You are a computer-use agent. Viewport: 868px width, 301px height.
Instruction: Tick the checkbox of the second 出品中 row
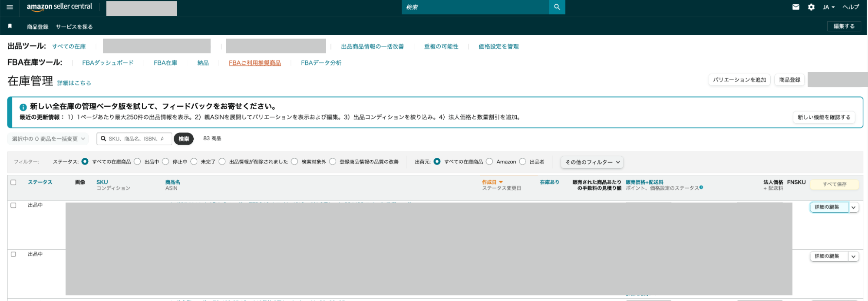coord(13,255)
